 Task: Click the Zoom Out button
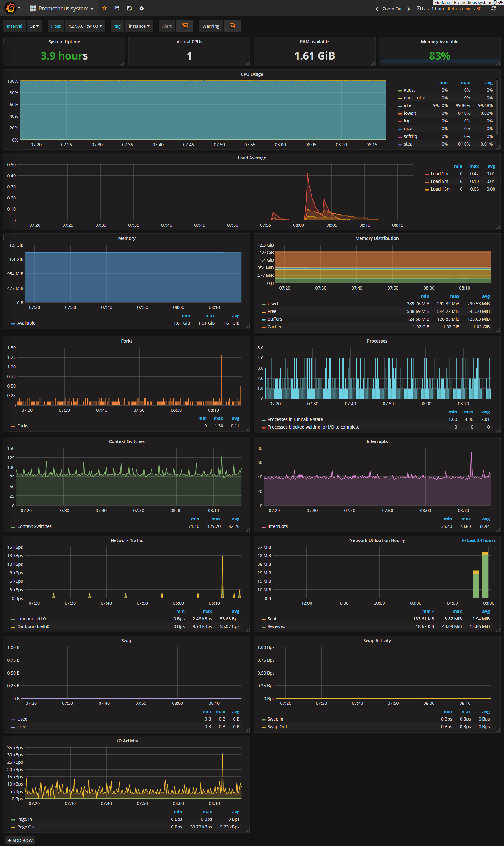[x=392, y=9]
